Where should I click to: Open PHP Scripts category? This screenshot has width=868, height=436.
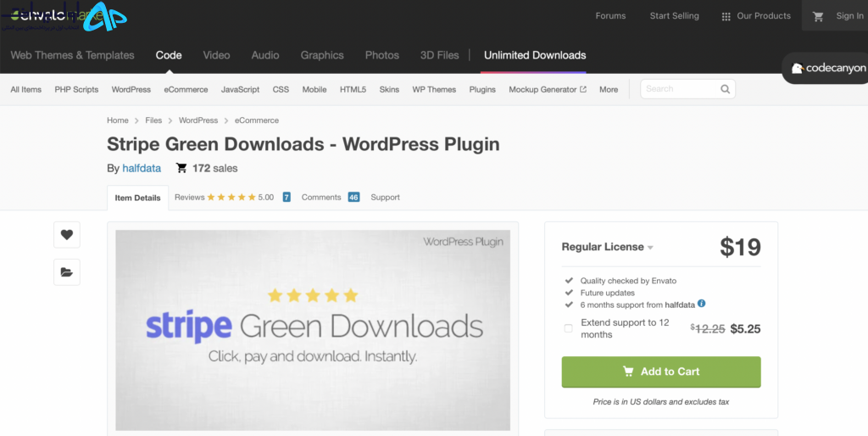tap(76, 89)
